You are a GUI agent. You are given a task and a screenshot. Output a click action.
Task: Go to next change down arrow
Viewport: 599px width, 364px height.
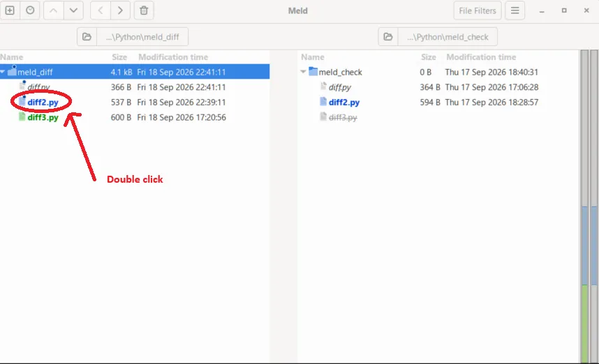click(74, 10)
